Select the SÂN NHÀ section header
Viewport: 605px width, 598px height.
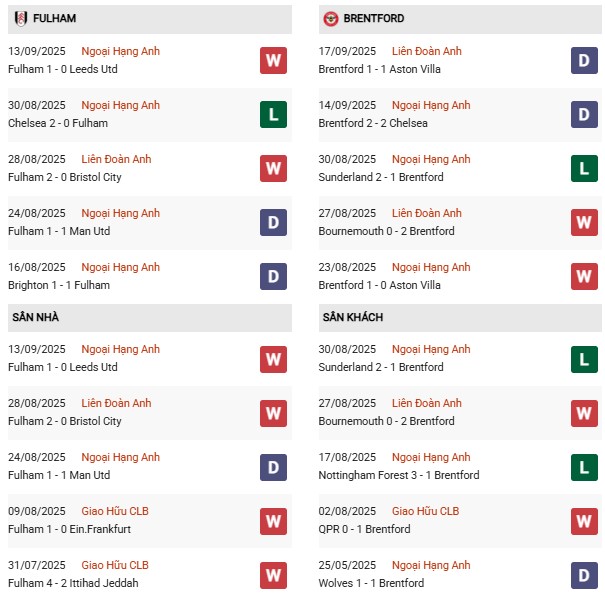pyautogui.click(x=150, y=318)
